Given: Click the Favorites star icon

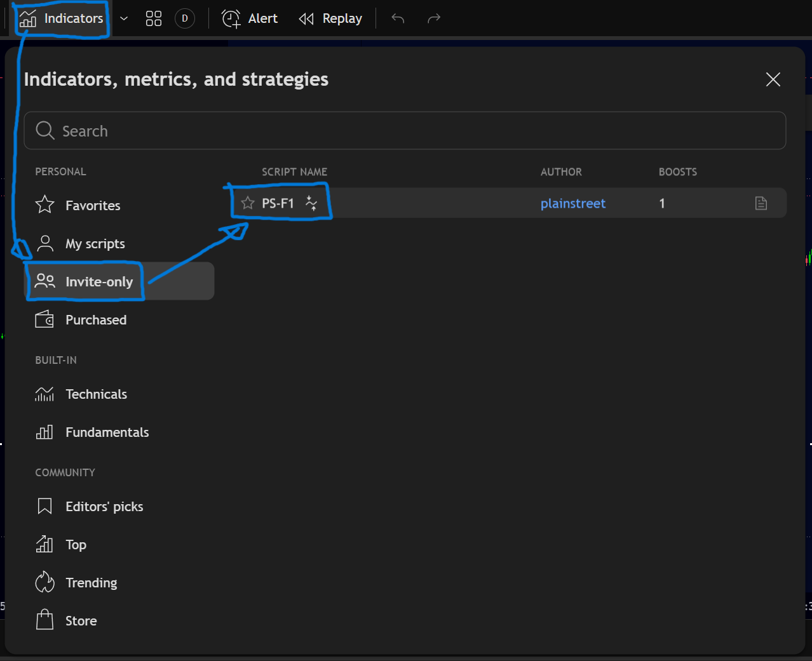Looking at the screenshot, I should (44, 204).
